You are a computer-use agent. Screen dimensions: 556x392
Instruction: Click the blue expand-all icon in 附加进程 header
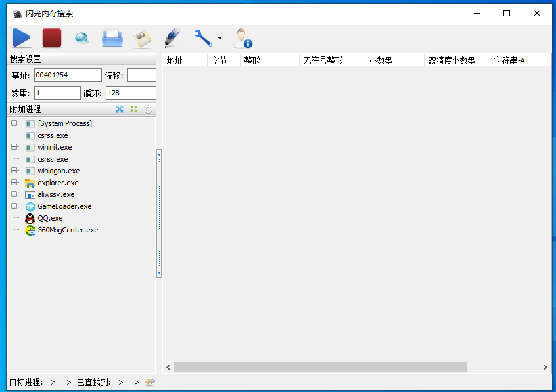click(x=120, y=109)
